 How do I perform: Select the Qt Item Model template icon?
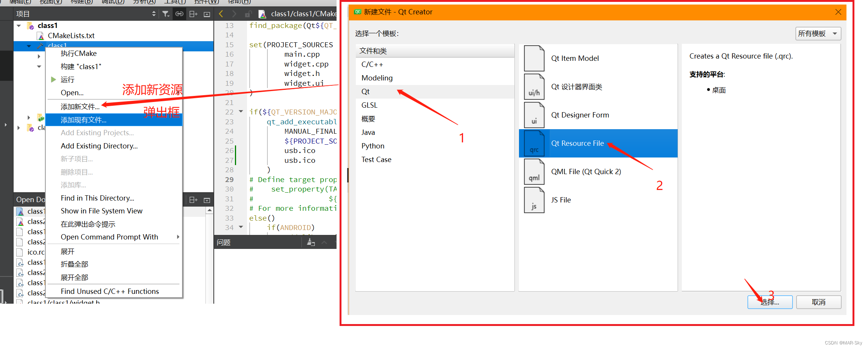[x=534, y=58]
